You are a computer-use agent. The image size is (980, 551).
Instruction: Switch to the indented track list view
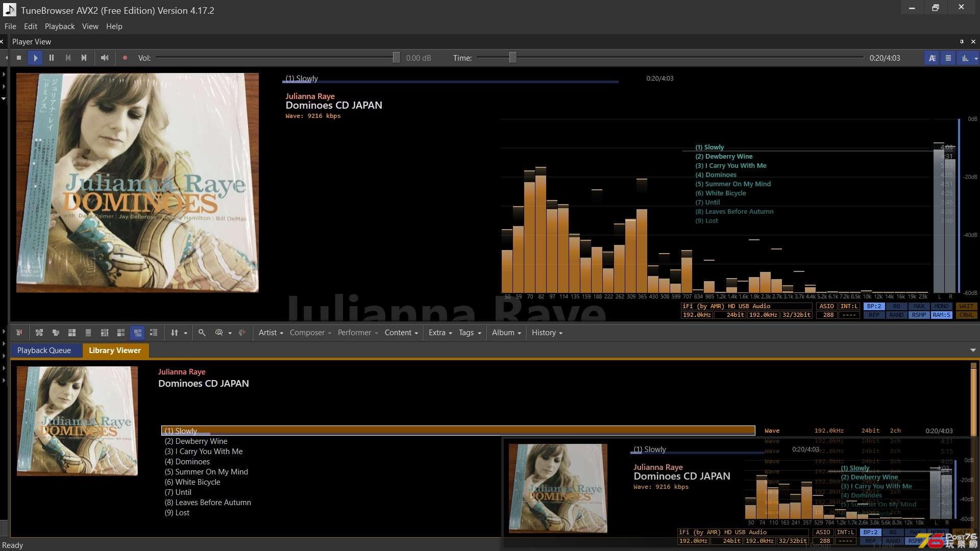pyautogui.click(x=154, y=333)
